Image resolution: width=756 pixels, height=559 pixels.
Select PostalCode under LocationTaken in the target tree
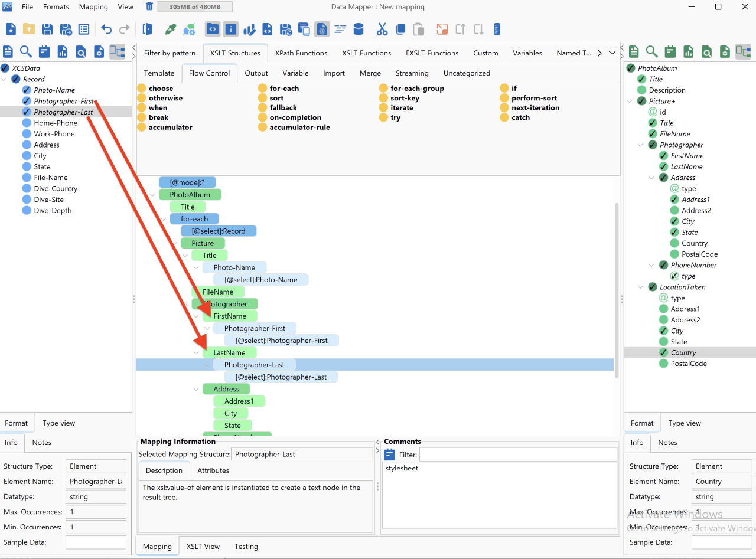point(689,364)
